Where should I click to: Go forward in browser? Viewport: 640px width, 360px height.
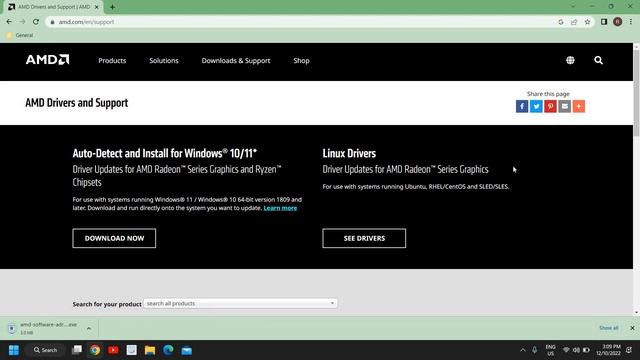point(22,22)
